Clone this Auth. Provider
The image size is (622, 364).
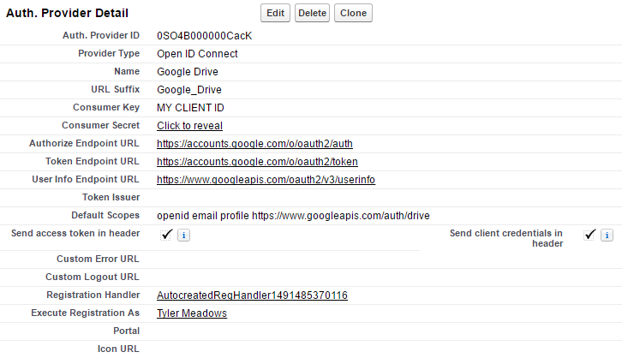point(354,13)
